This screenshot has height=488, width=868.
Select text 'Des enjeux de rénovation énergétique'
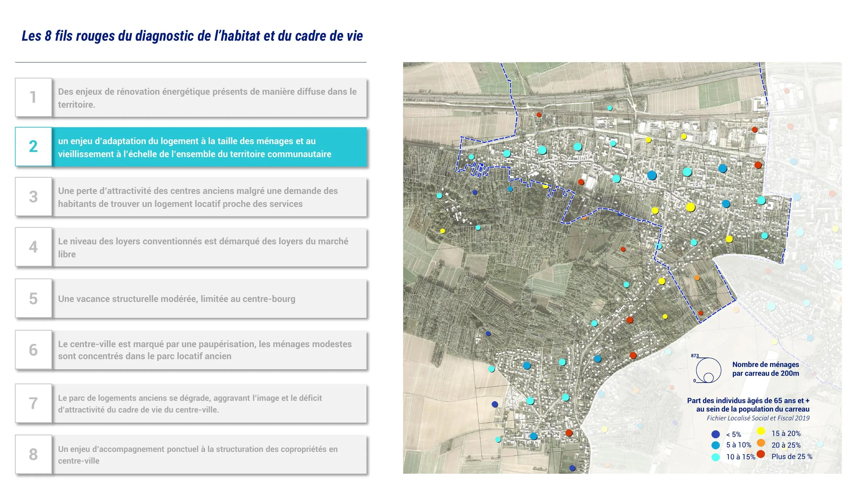134,91
